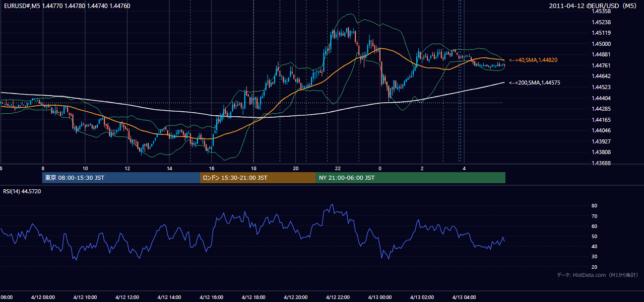Click RSI scale value 50
Screen dimensions: 644x302
[595, 237]
